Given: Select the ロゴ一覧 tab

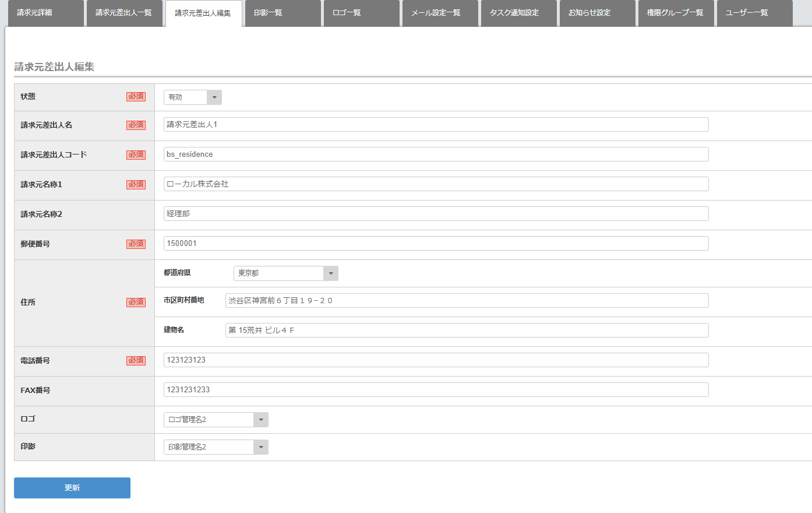Looking at the screenshot, I should pyautogui.click(x=361, y=13).
